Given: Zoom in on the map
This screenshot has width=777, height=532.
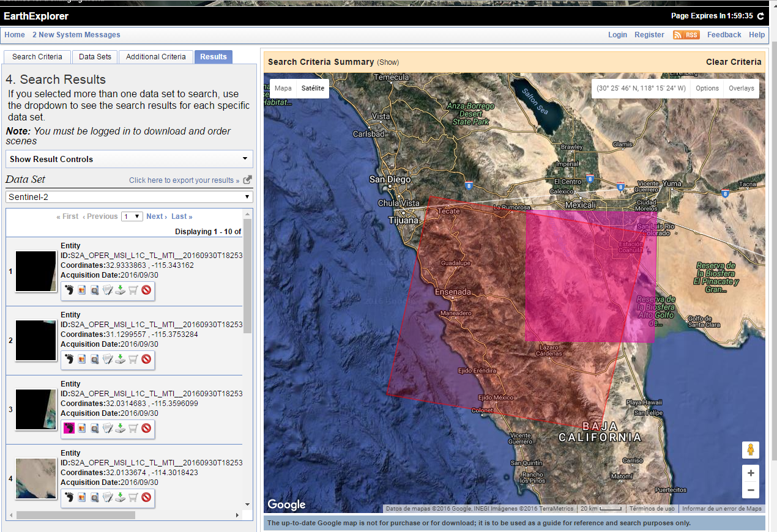Looking at the screenshot, I should pyautogui.click(x=751, y=473).
